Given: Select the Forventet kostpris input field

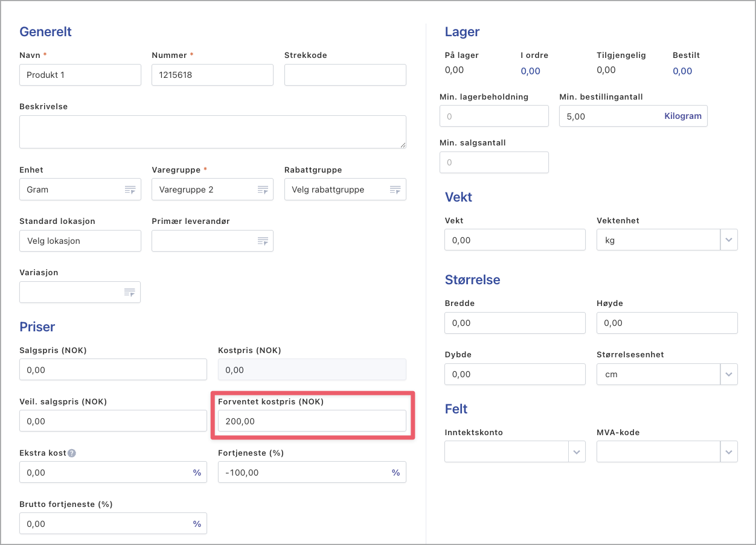Looking at the screenshot, I should 312,421.
